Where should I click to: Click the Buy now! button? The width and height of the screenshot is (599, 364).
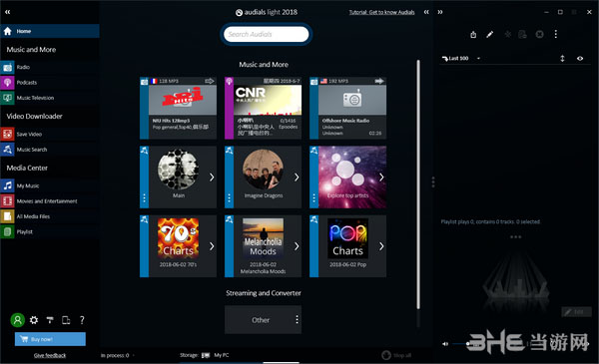click(x=50, y=339)
